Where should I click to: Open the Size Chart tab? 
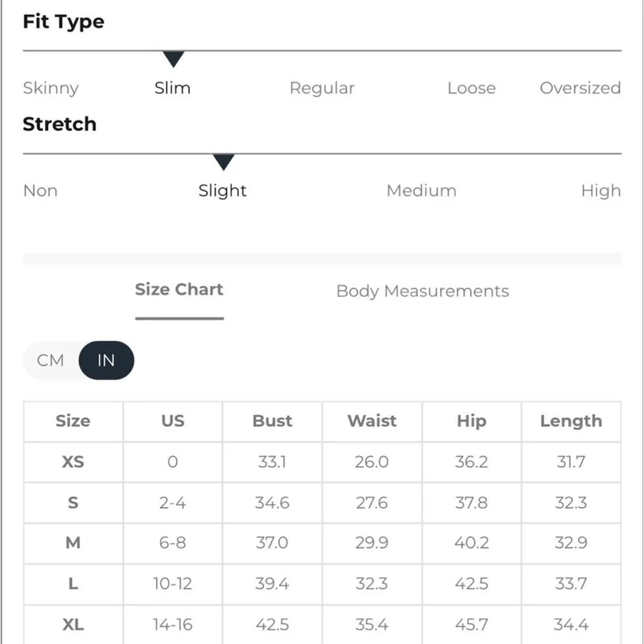179,290
